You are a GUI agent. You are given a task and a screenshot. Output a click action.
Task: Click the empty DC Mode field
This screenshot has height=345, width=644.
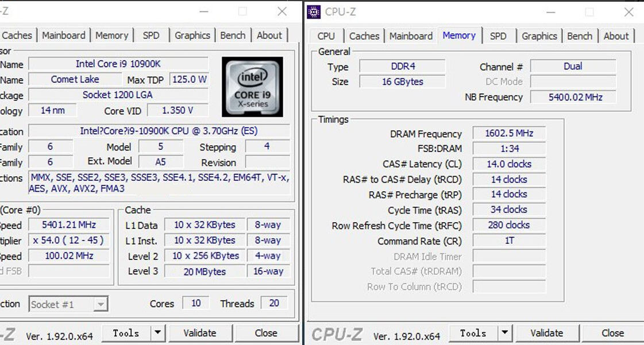click(573, 82)
